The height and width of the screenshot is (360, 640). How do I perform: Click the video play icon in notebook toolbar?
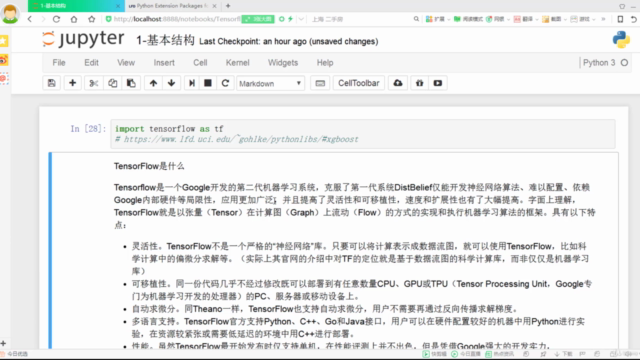pyautogui.click(x=438, y=83)
